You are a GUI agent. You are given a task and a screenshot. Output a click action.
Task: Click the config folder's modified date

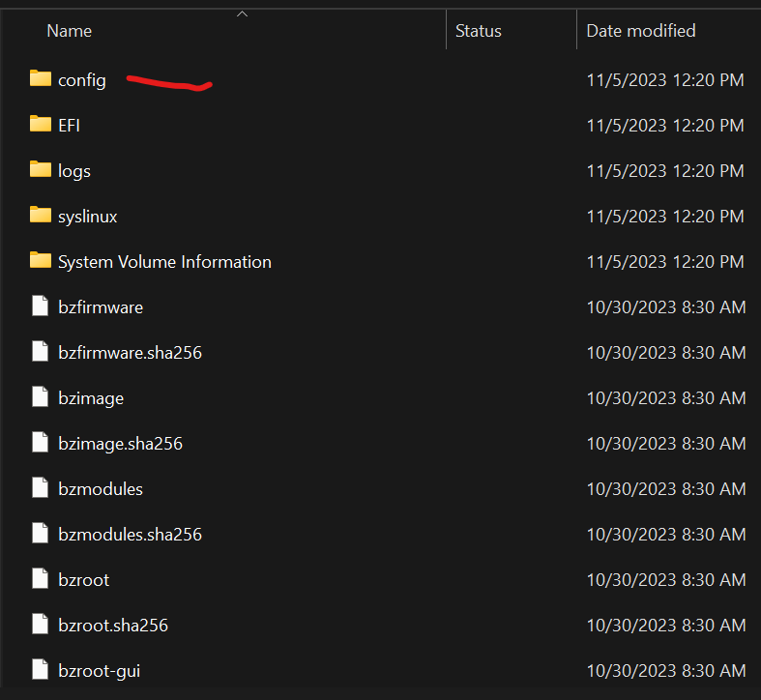[665, 79]
